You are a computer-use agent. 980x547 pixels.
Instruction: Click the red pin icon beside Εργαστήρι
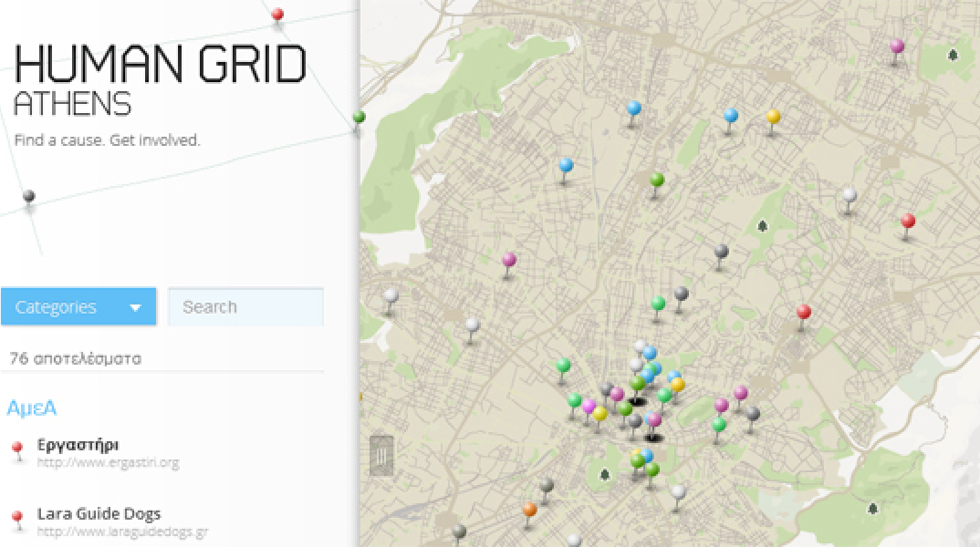tap(19, 448)
